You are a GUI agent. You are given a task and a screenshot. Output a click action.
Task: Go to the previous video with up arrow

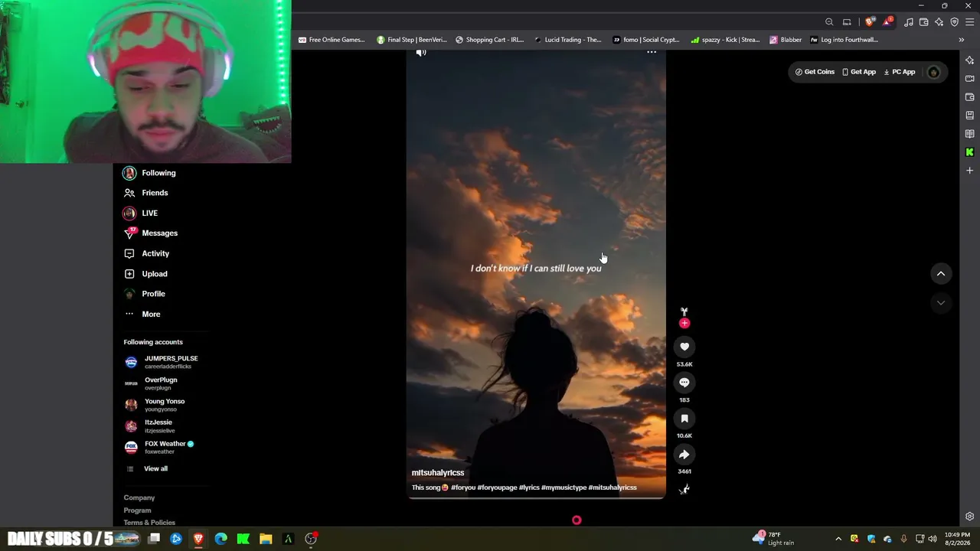(941, 274)
